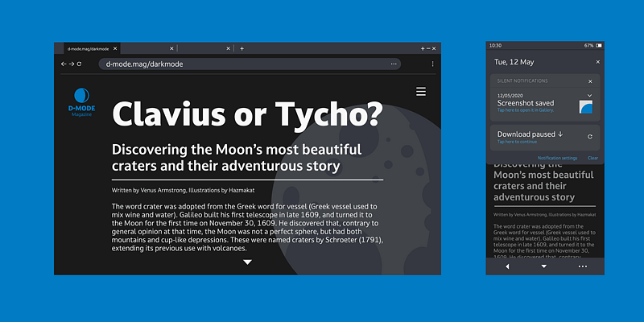
Task: Open the saved screenshot thumbnail
Action: [586, 107]
